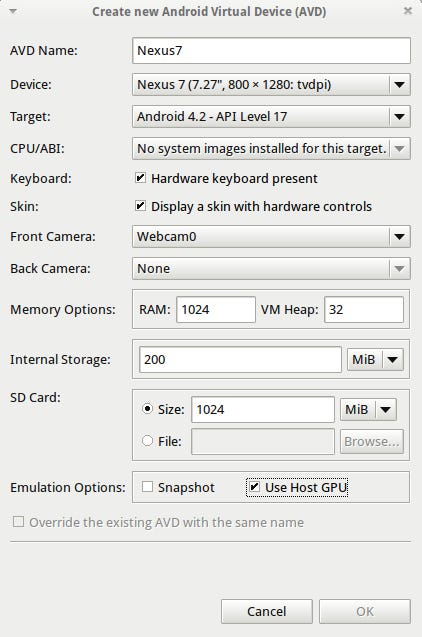Open the Front Camera Webcam0 dropdown
The height and width of the screenshot is (637, 422).
coord(271,236)
